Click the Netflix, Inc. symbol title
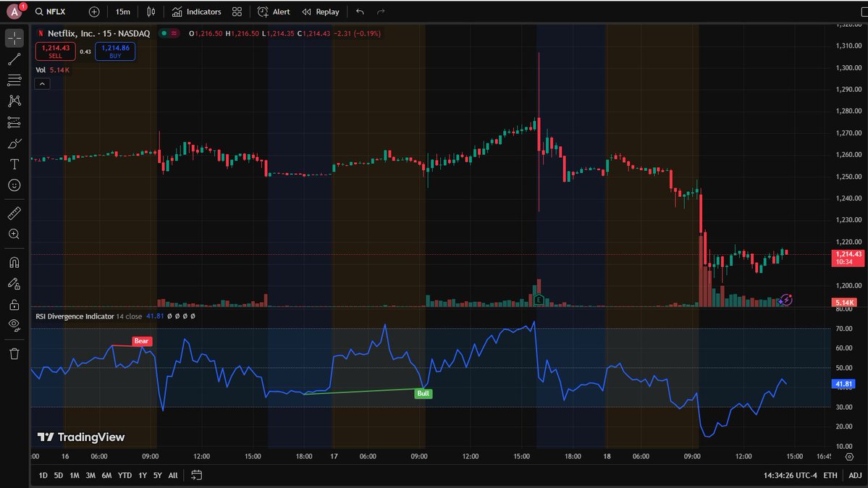The height and width of the screenshot is (488, 868). [98, 33]
